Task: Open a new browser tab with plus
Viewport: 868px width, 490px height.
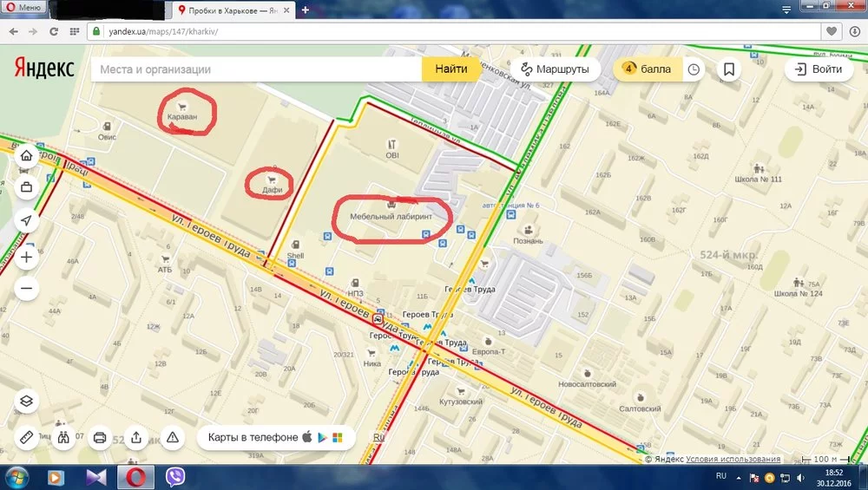Action: 305,10
